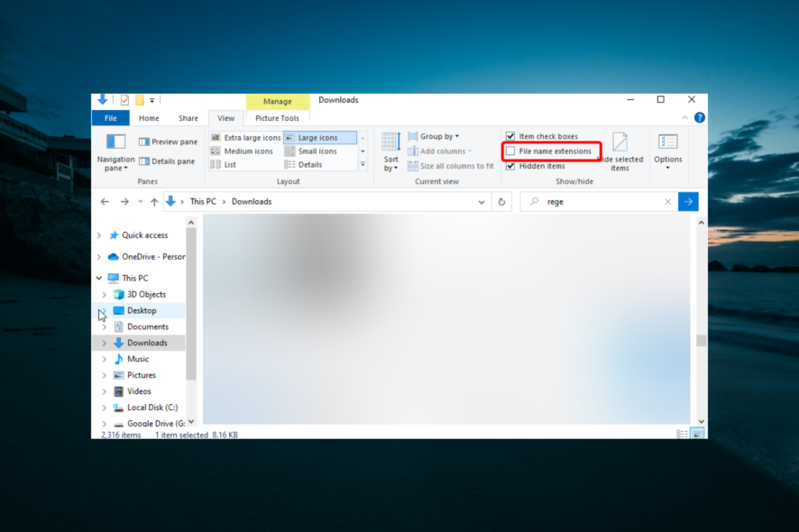Customize Quick Access Toolbar dropdown

point(152,100)
